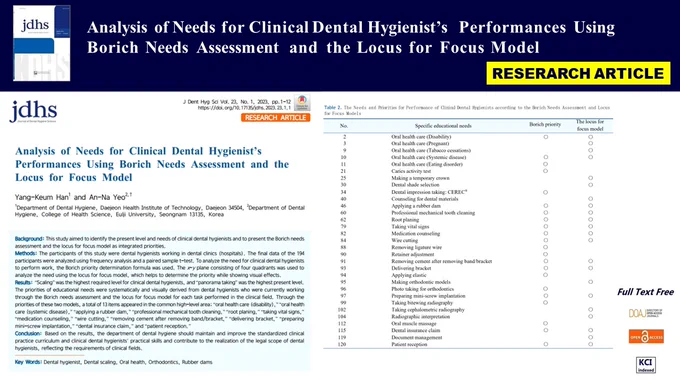Select table row Applying a rubber dam

pos(468,206)
